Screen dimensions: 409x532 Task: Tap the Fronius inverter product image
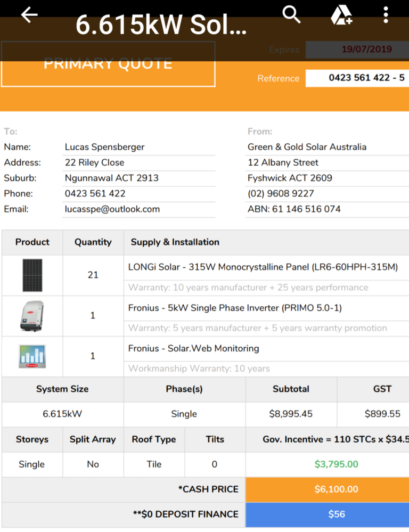coord(32,316)
